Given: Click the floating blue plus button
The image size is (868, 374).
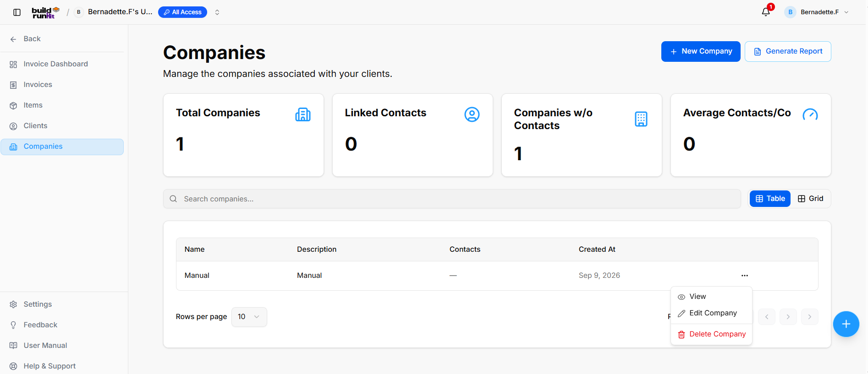Looking at the screenshot, I should tap(846, 324).
